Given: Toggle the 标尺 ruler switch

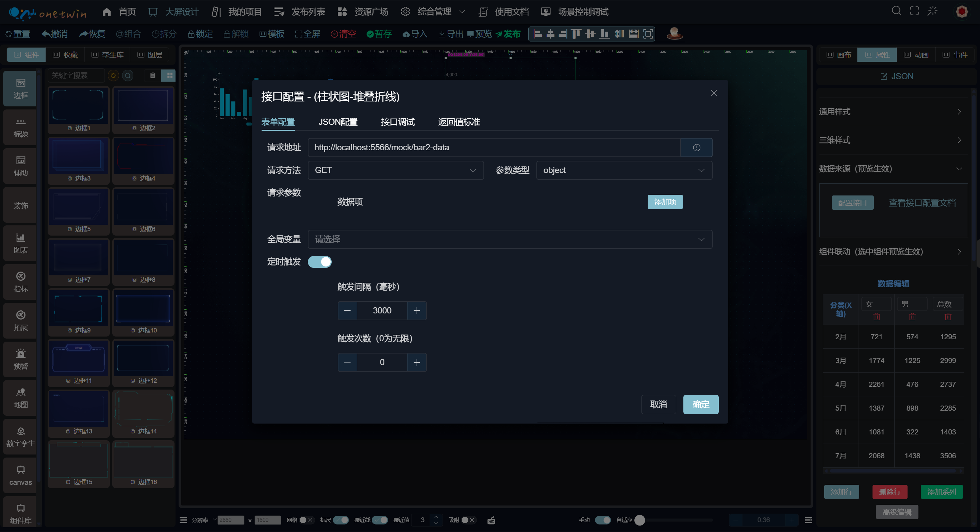Looking at the screenshot, I should 340,520.
